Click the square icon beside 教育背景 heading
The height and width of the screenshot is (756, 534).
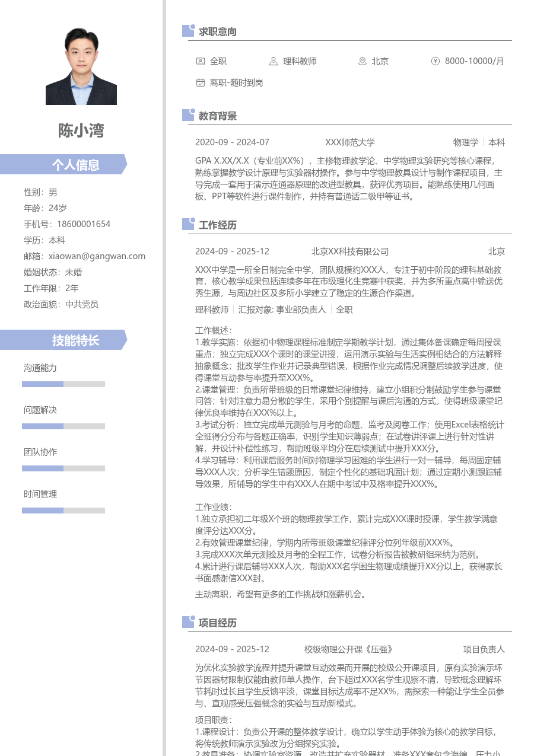[x=188, y=115]
